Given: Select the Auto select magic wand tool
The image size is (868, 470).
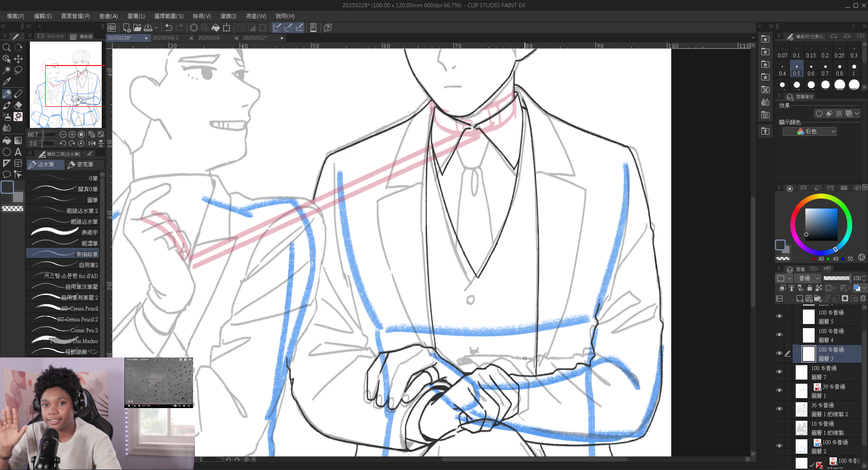Looking at the screenshot, I should point(7,70).
